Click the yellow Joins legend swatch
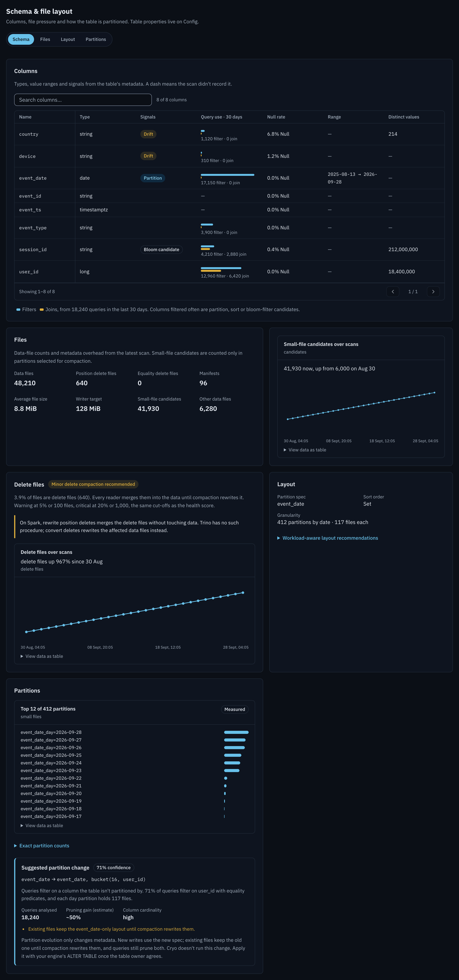Image resolution: width=459 pixels, height=980 pixels. click(42, 310)
